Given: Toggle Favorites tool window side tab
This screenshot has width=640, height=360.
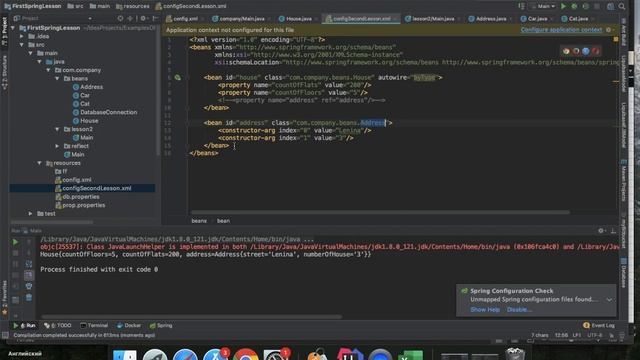Looking at the screenshot, I should point(4,298).
